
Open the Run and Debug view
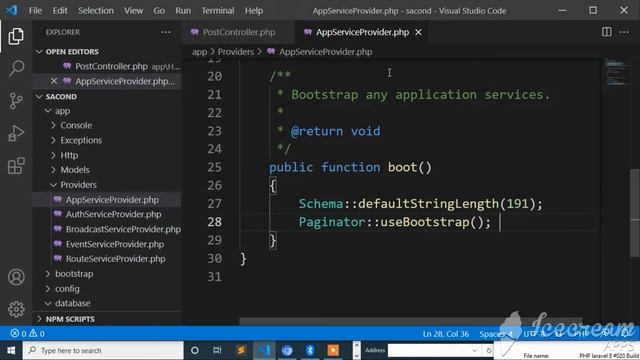point(16,133)
